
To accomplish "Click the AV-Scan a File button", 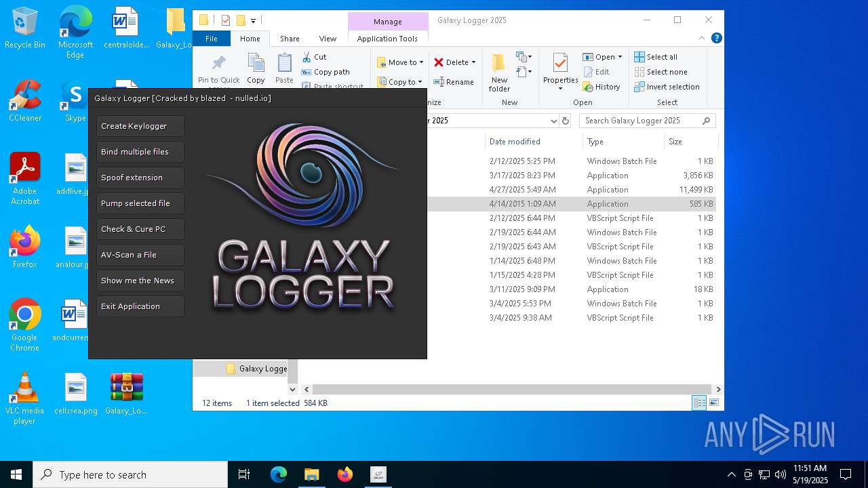I will pos(140,255).
